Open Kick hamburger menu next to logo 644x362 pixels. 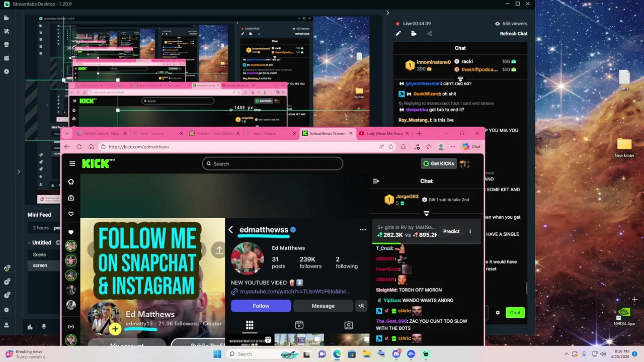point(72,163)
